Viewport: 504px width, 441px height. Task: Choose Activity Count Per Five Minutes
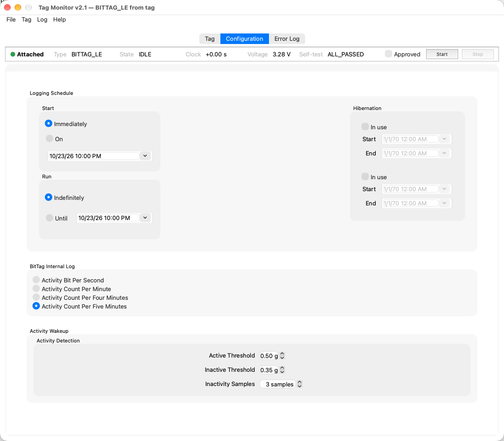pos(36,306)
